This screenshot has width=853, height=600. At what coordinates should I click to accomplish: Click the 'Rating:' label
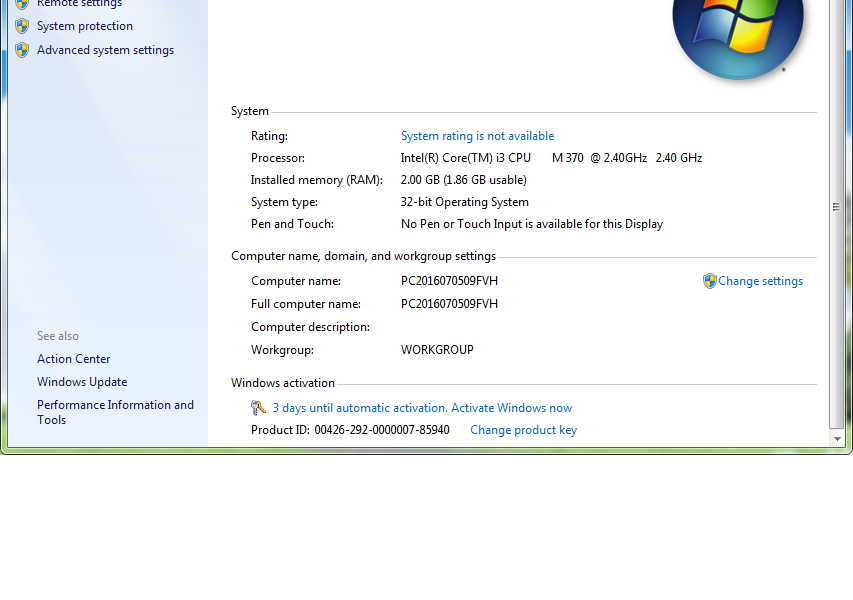pyautogui.click(x=269, y=136)
